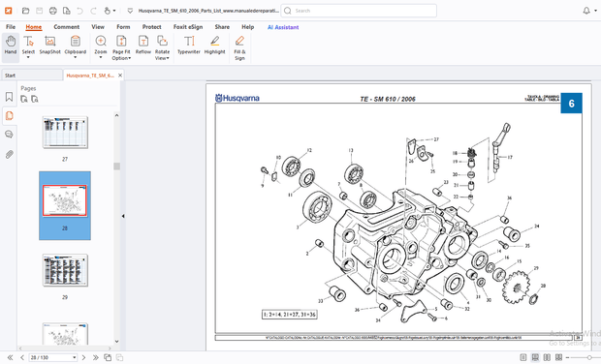Open the Bookmarks side panel
The width and height of the screenshot is (601, 364).
(x=9, y=97)
